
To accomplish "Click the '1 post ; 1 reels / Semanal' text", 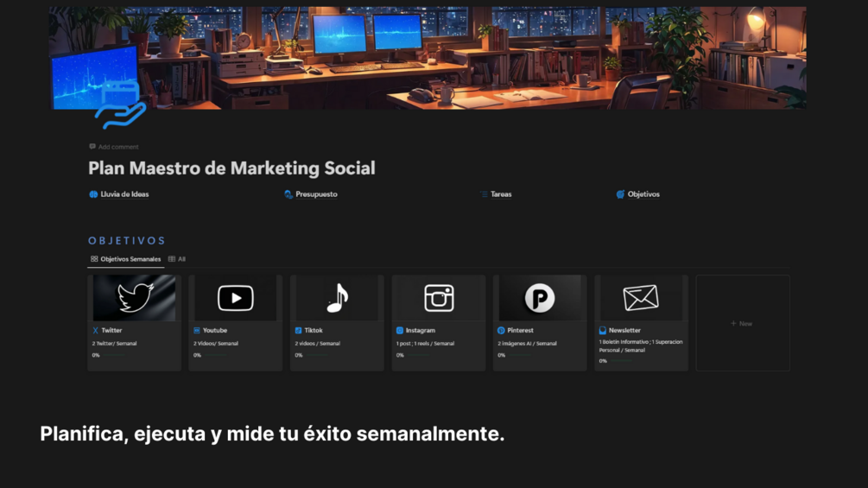I will 425,344.
